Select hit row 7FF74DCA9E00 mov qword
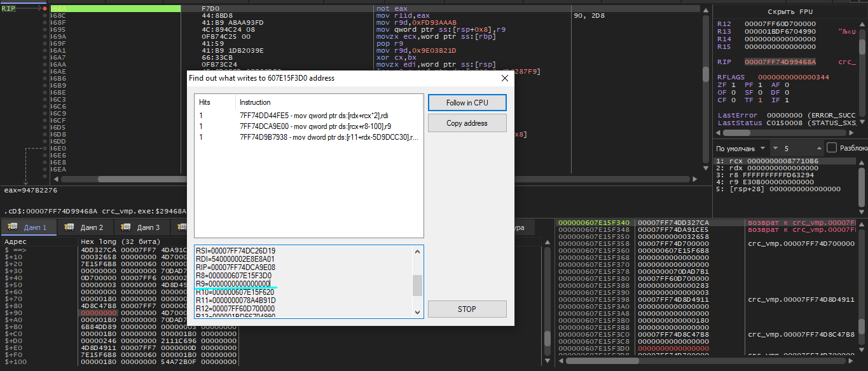The height and width of the screenshot is (371, 868). coord(308,126)
